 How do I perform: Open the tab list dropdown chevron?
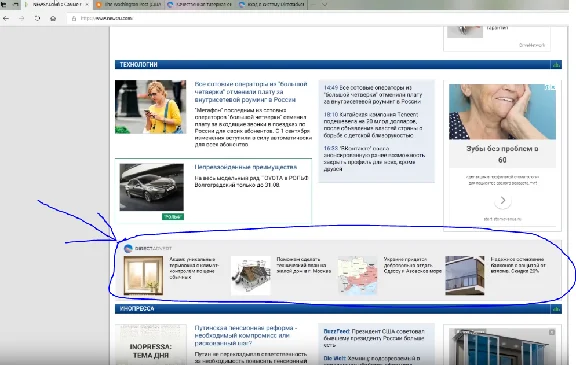[325, 4]
